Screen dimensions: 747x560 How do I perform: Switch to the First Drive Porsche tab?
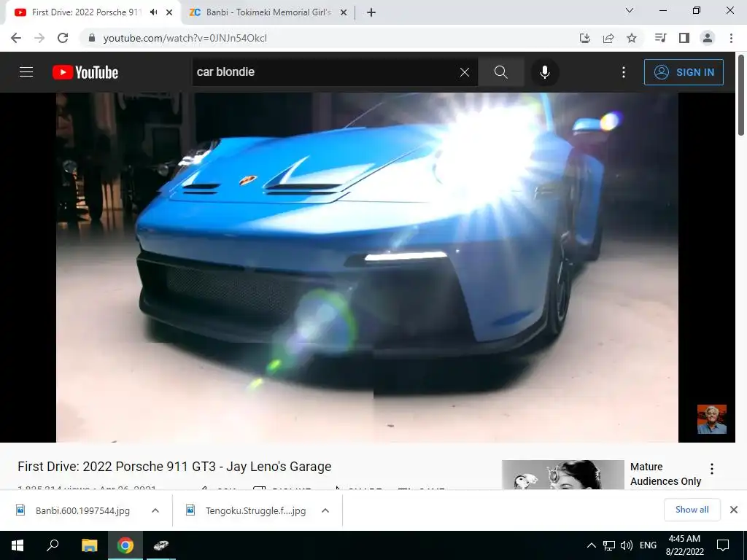tap(86, 12)
